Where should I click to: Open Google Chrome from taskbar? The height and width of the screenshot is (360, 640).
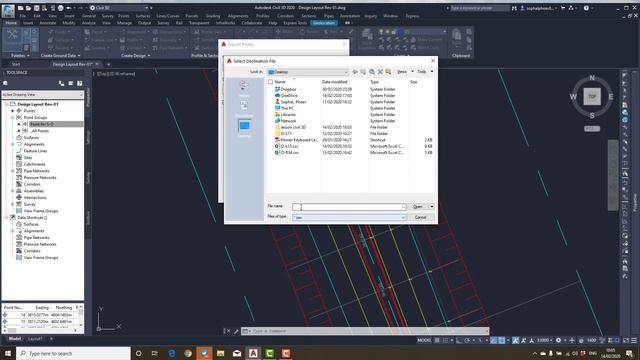[x=188, y=353]
